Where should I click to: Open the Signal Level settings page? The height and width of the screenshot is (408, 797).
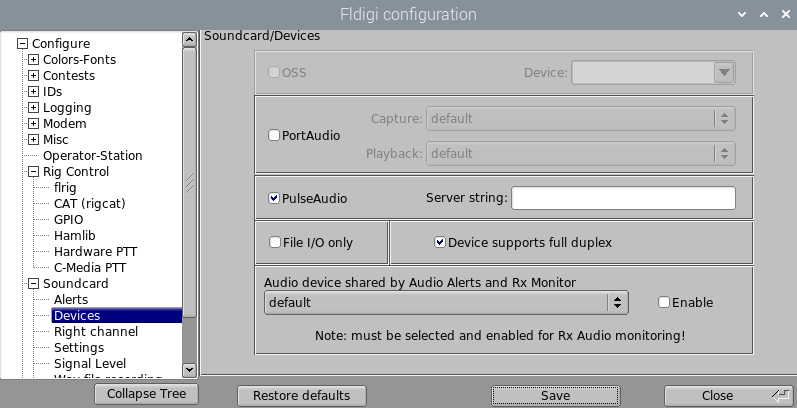(89, 364)
